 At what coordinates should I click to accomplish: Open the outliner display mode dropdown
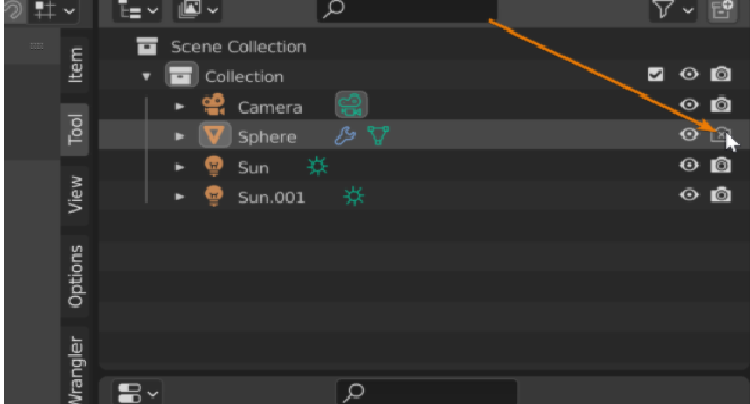point(138,11)
